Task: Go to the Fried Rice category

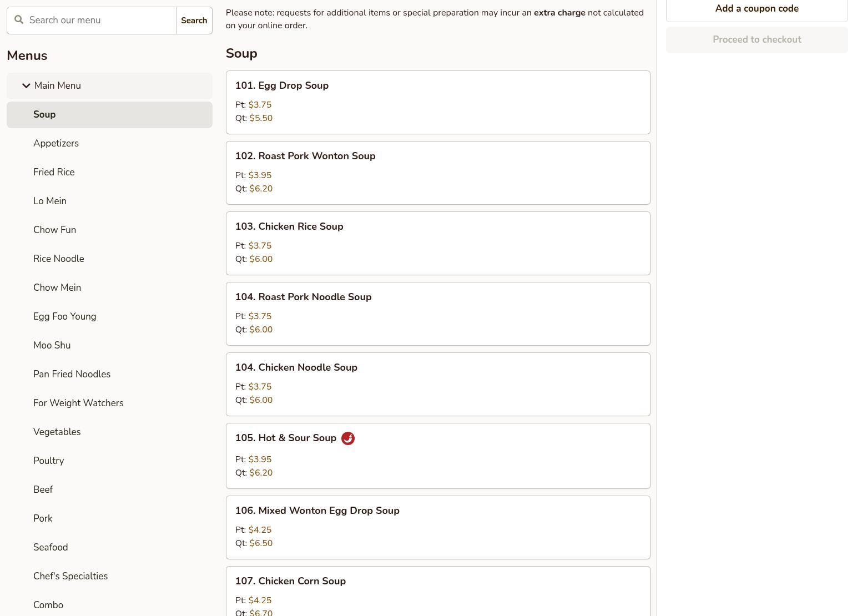Action: 54,173
